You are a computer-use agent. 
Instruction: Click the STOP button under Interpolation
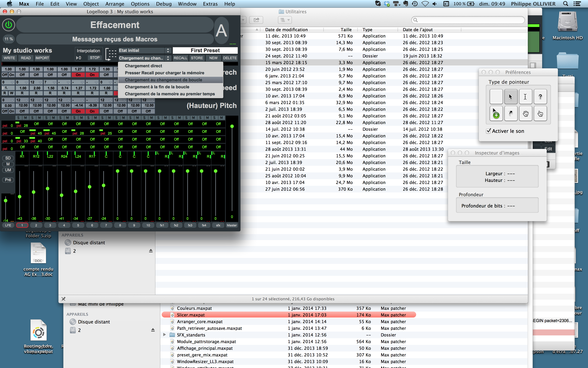click(x=94, y=58)
